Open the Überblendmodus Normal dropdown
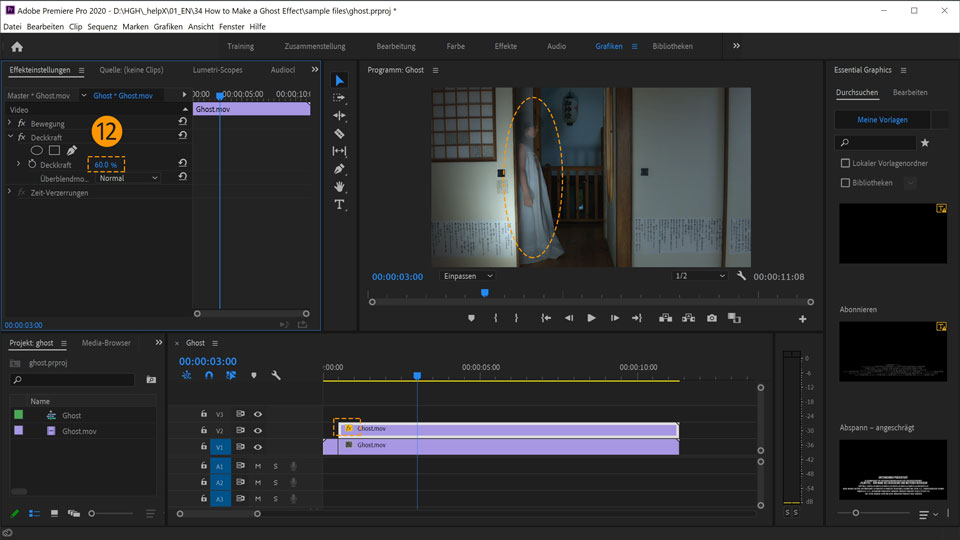The image size is (960, 540). click(129, 178)
